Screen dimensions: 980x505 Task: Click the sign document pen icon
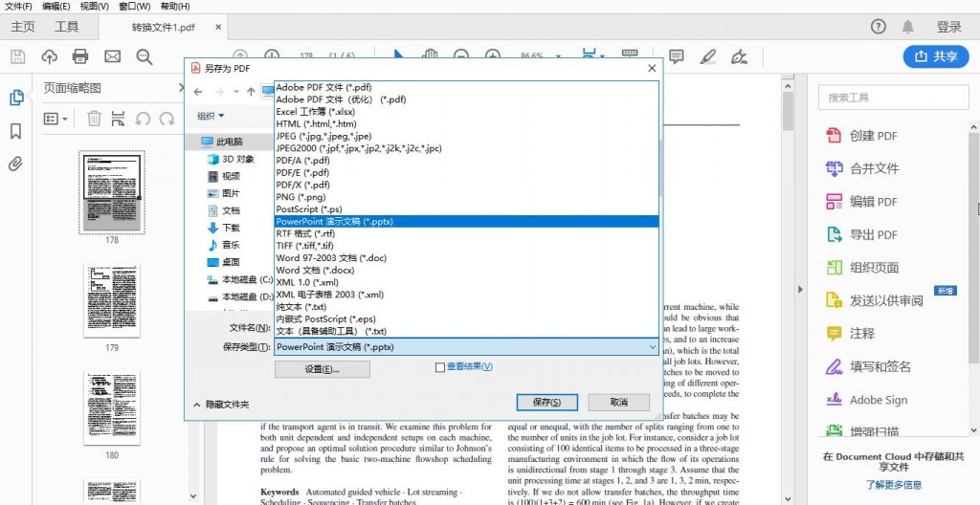[740, 56]
